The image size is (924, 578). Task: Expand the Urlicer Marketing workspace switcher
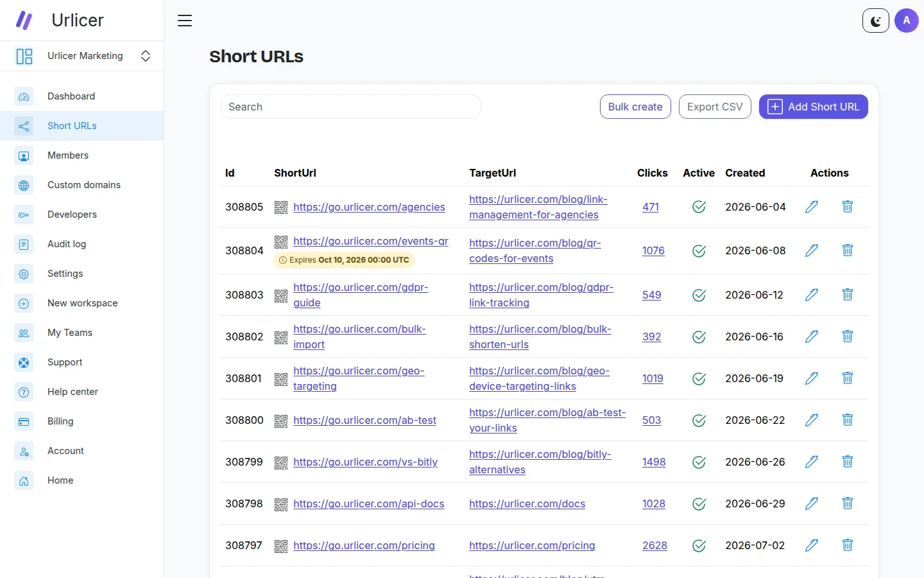[x=146, y=56]
